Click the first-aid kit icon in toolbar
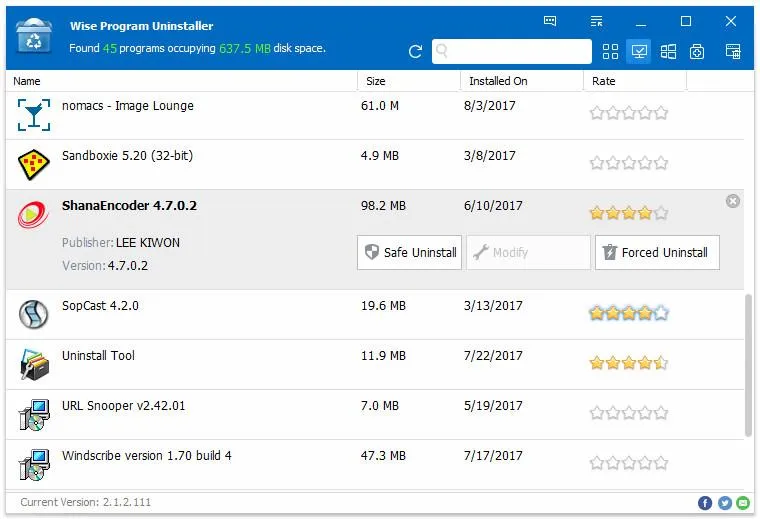This screenshot has height=519, width=760. [x=698, y=52]
